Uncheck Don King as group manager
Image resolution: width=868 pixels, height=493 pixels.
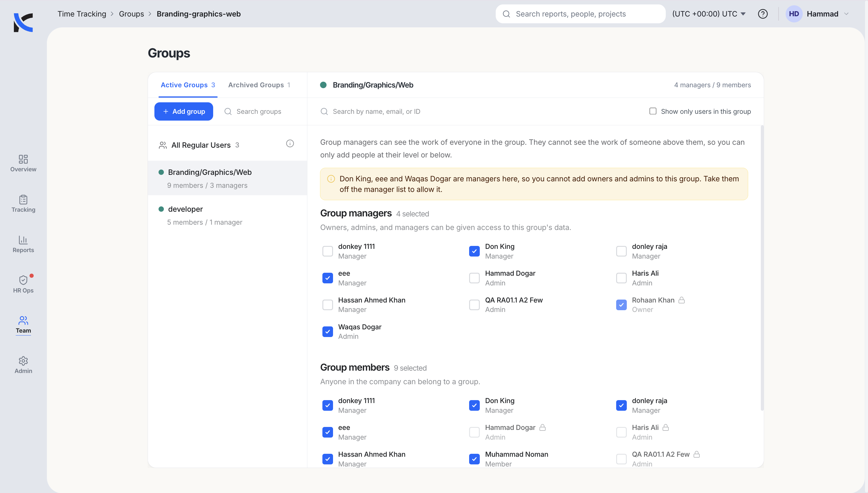click(x=474, y=251)
